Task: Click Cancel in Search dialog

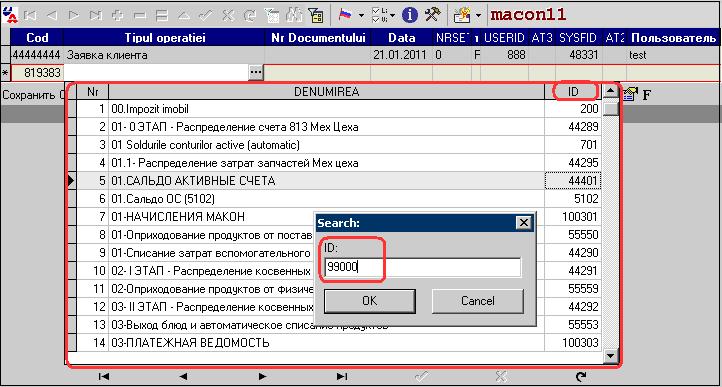Action: click(x=477, y=301)
